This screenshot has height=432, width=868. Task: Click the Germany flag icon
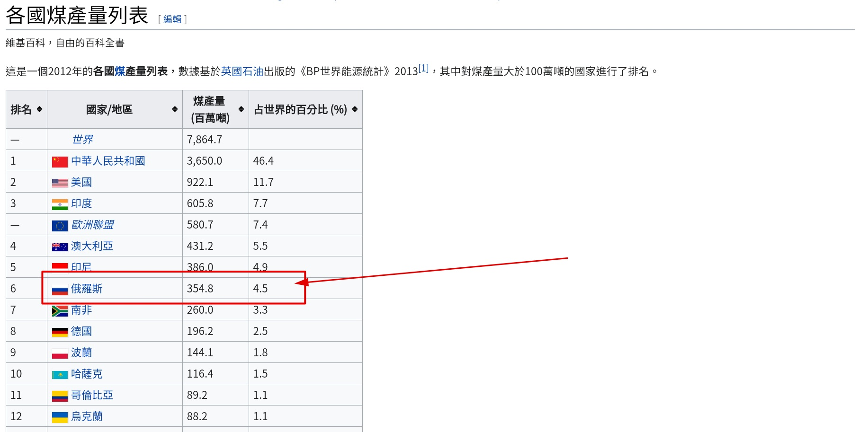(x=60, y=332)
